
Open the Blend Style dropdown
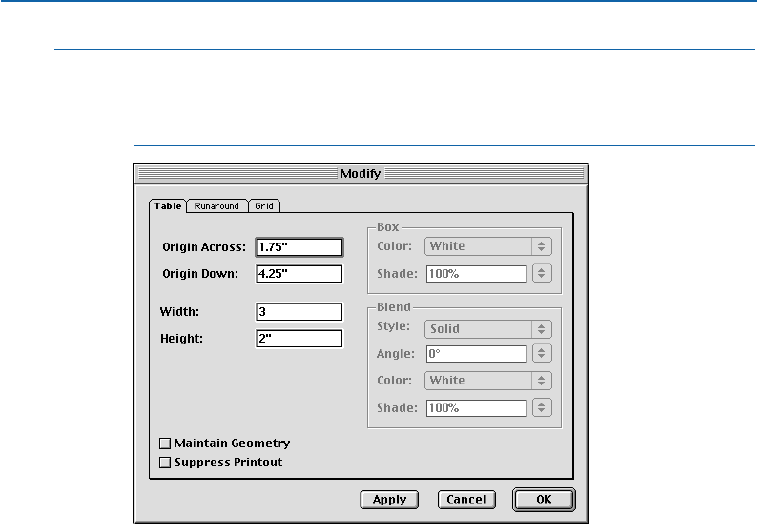click(x=488, y=329)
